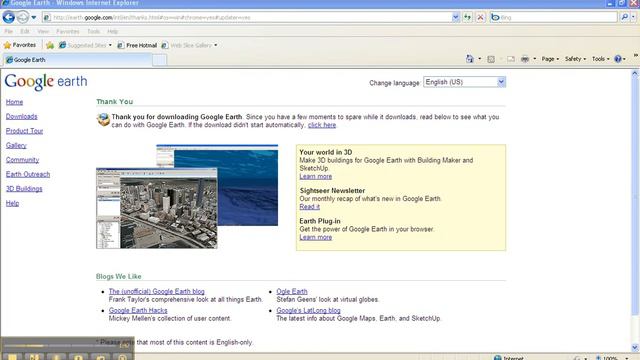This screenshot has height=360, width=640.
Task: Open the Community sidebar link
Action: [22, 160]
